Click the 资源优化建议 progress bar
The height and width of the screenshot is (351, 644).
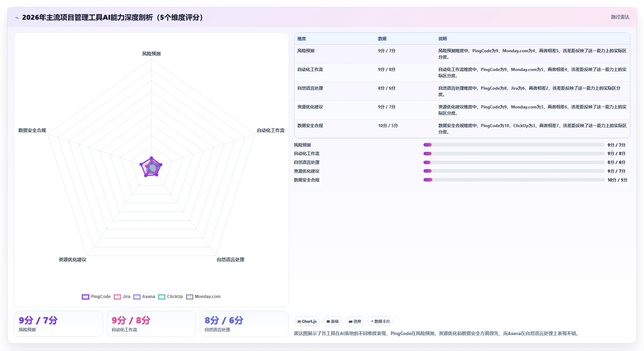[514, 171]
